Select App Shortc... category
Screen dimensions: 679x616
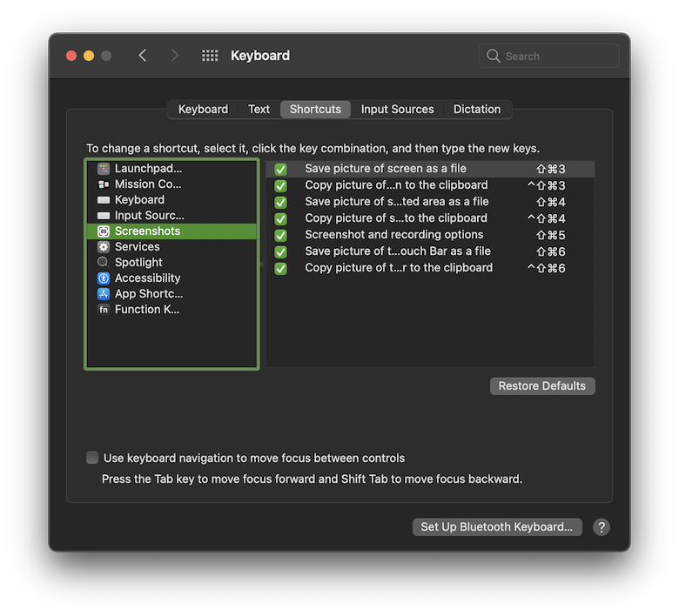tap(171, 293)
